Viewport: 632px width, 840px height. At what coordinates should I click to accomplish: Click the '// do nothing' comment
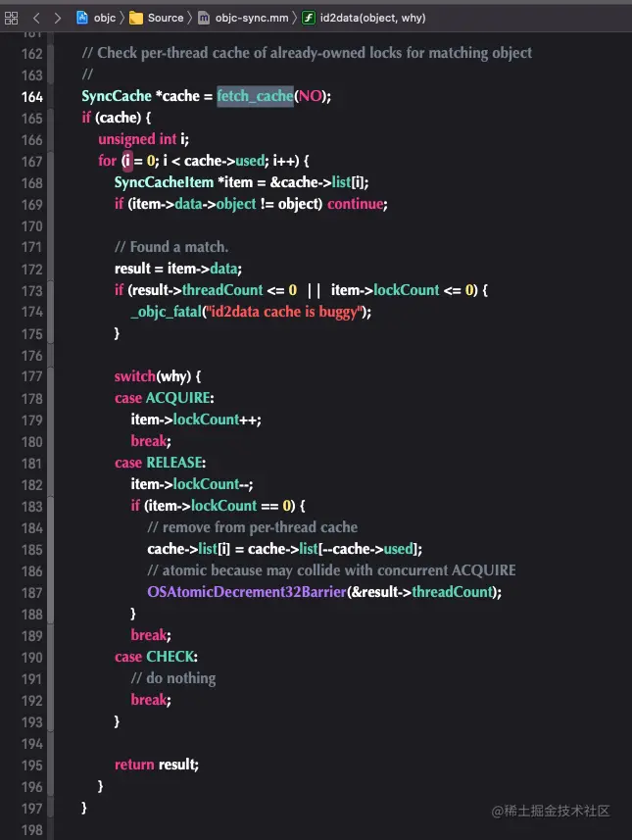tap(173, 678)
